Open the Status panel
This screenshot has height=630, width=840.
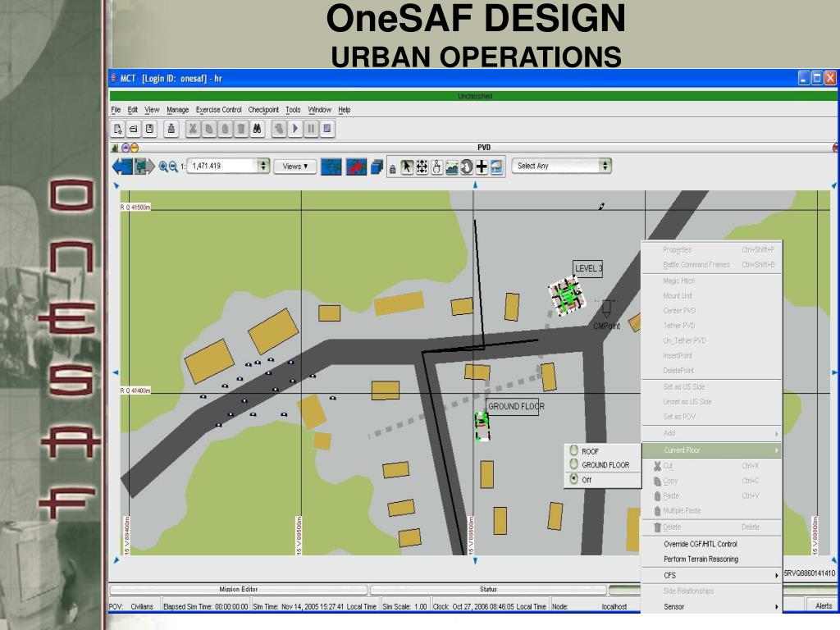(488, 589)
